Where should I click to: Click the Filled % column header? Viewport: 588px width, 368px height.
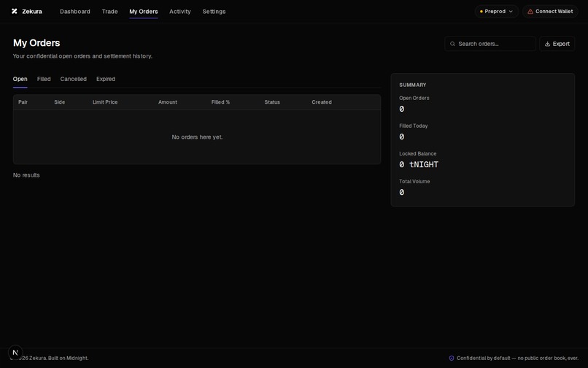click(x=220, y=102)
